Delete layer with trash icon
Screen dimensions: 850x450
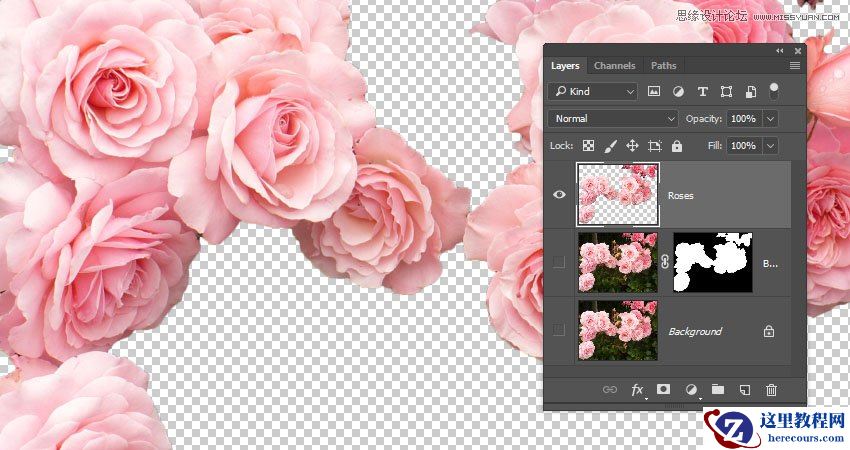[x=771, y=389]
